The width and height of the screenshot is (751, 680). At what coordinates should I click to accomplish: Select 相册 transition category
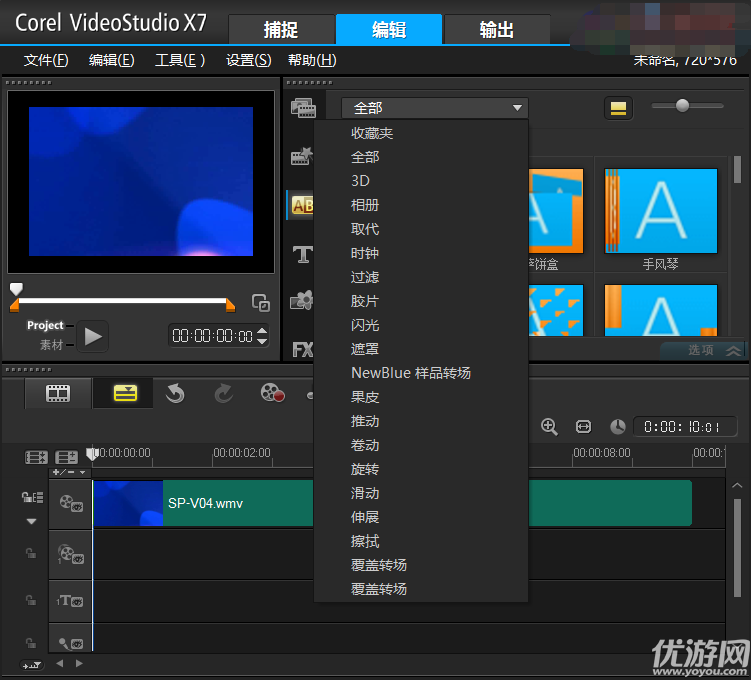(364, 205)
